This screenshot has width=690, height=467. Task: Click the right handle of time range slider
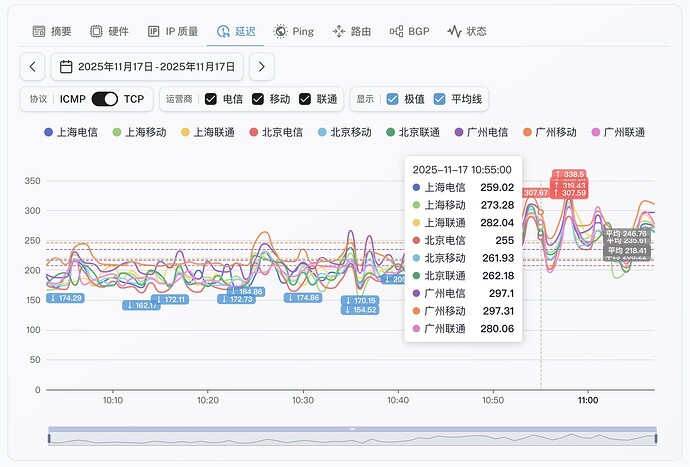click(656, 436)
